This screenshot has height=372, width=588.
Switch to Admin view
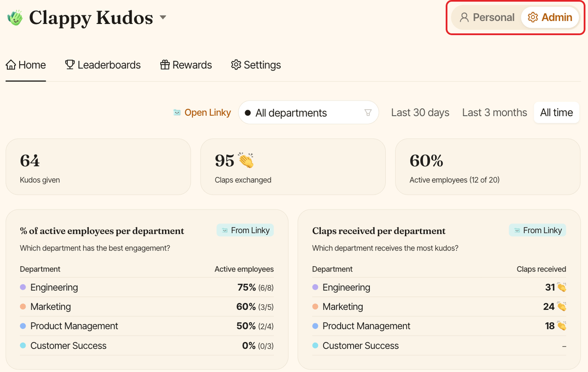pos(550,18)
